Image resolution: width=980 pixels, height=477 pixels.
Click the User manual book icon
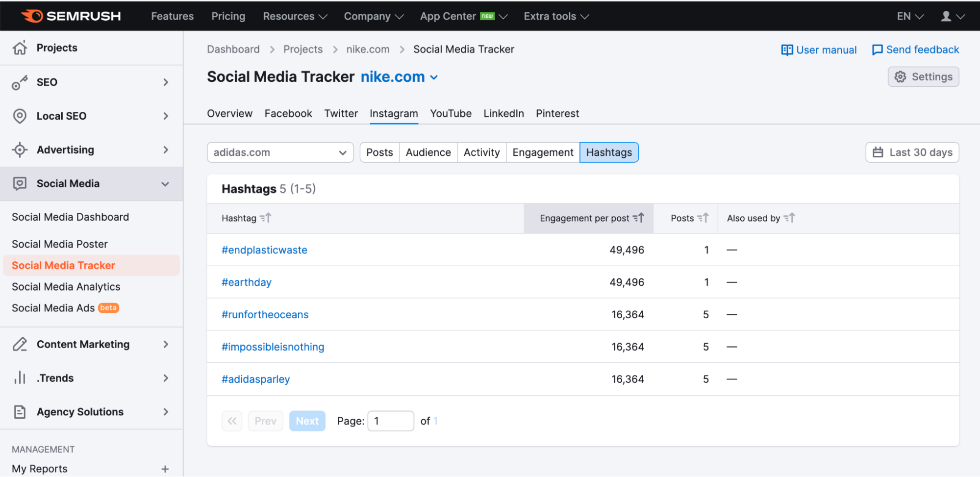point(787,50)
